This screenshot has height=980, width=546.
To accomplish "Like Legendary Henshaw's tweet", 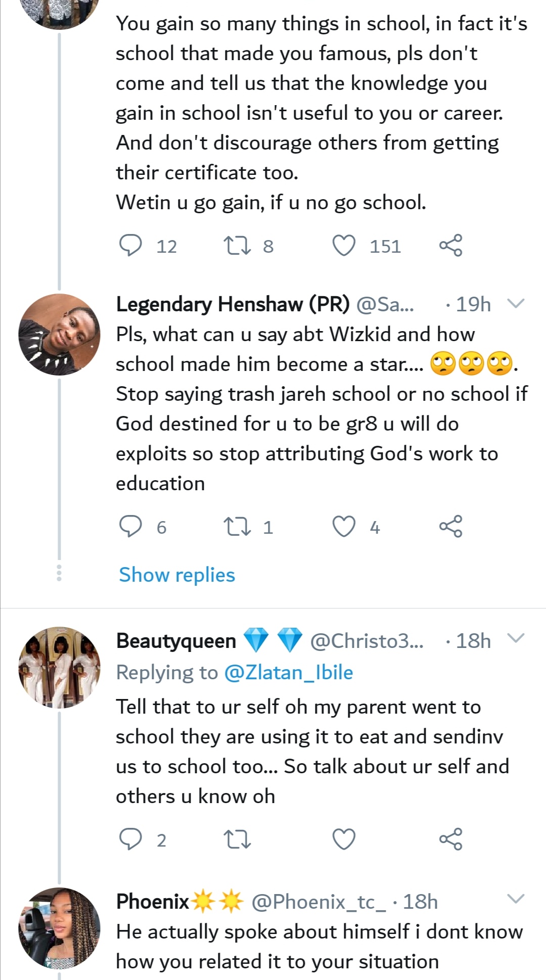I will (x=344, y=526).
